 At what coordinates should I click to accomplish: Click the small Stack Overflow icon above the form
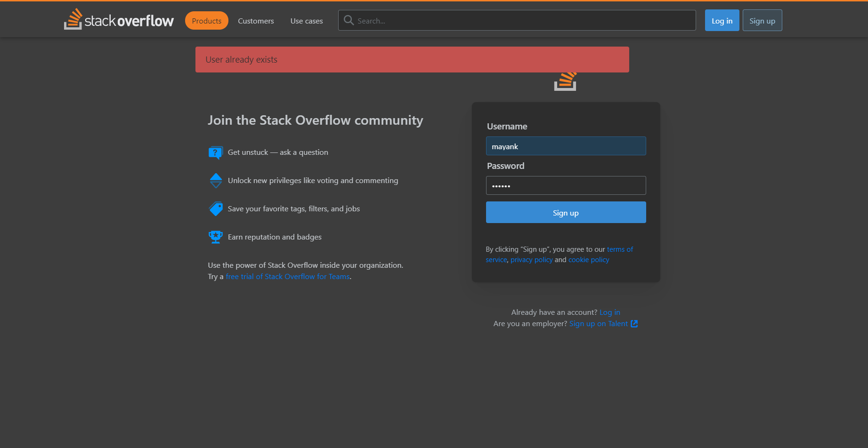pos(566,81)
